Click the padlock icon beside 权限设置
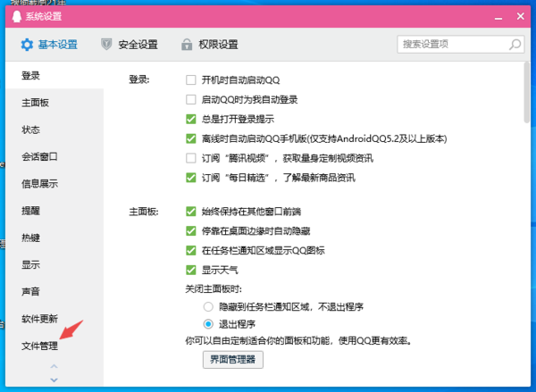Viewport: 536px width, 392px height. click(x=187, y=44)
